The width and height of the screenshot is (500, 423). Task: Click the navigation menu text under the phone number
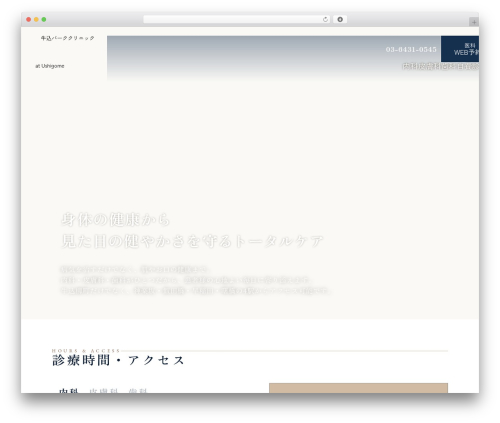click(x=440, y=66)
